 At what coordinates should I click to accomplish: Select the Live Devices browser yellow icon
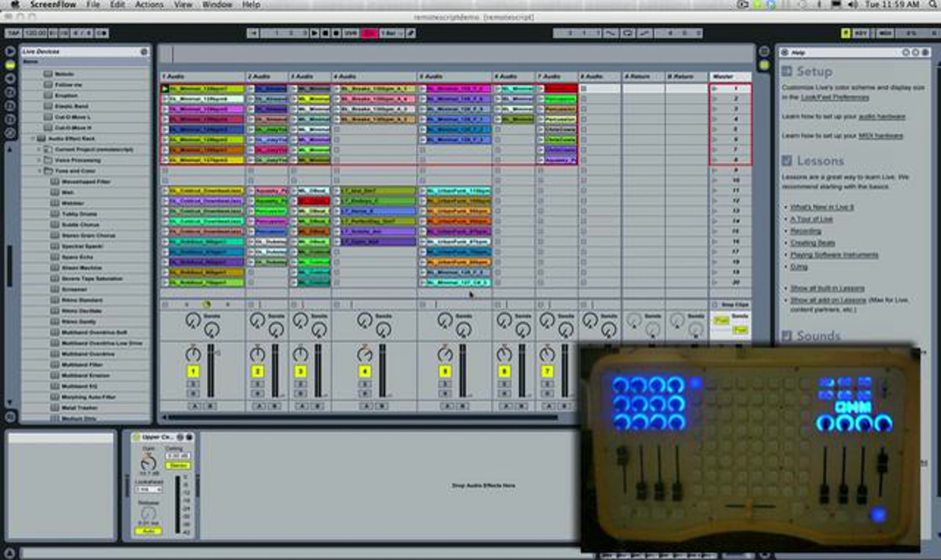[10, 65]
